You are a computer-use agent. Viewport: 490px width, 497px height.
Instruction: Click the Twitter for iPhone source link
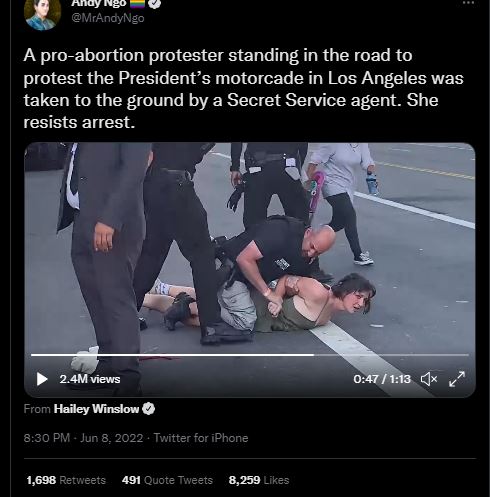[x=201, y=438]
